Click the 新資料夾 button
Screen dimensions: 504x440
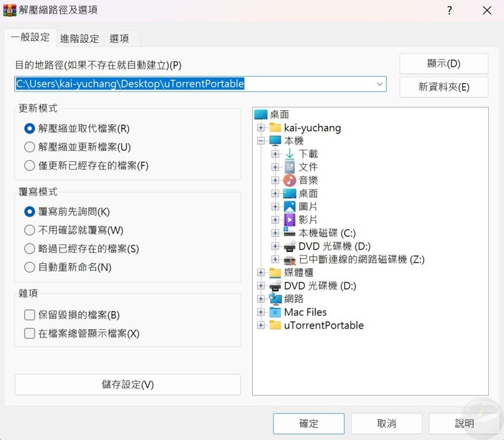click(444, 87)
